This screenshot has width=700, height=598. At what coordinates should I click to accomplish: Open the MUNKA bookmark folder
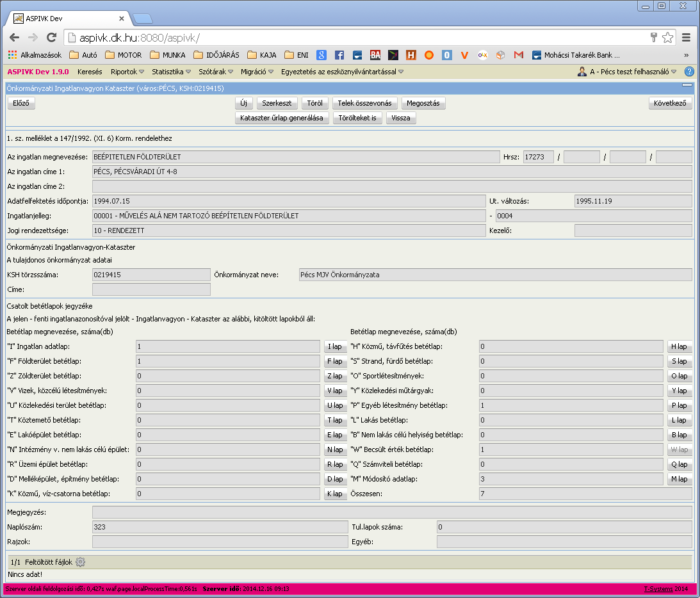tap(168, 55)
